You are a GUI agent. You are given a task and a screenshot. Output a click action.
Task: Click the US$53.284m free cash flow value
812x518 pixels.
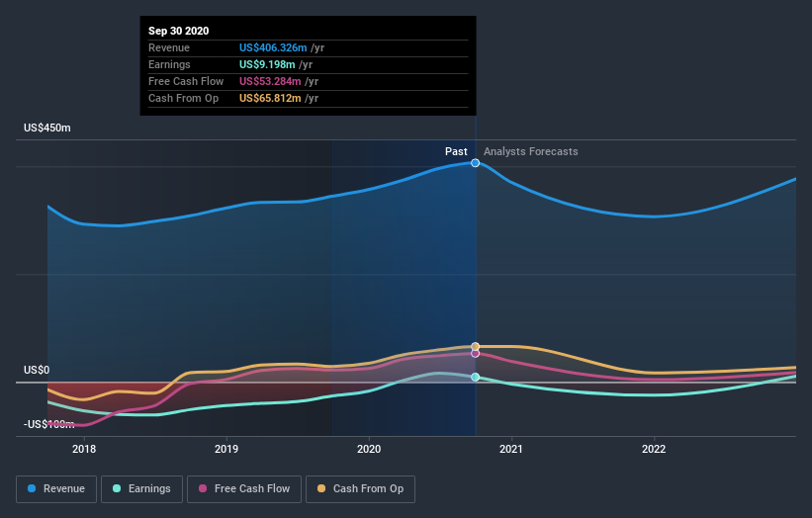pyautogui.click(x=270, y=81)
